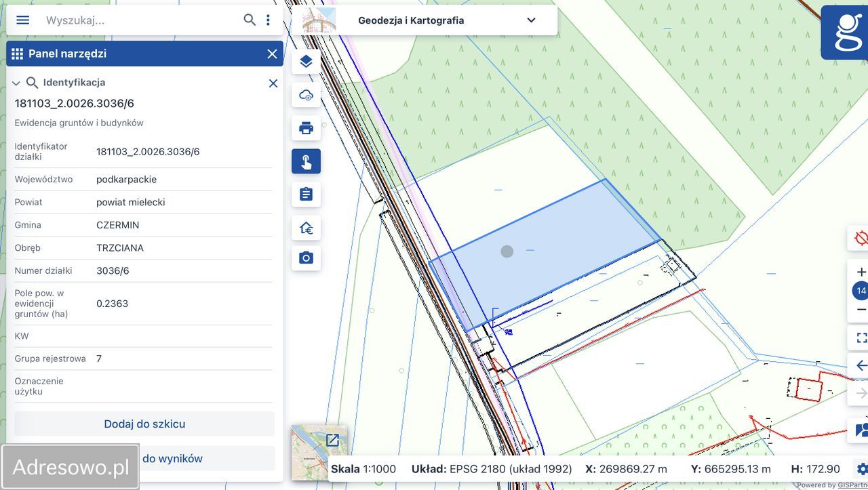
Task: Click the zoom level 14 indicator
Action: (861, 291)
